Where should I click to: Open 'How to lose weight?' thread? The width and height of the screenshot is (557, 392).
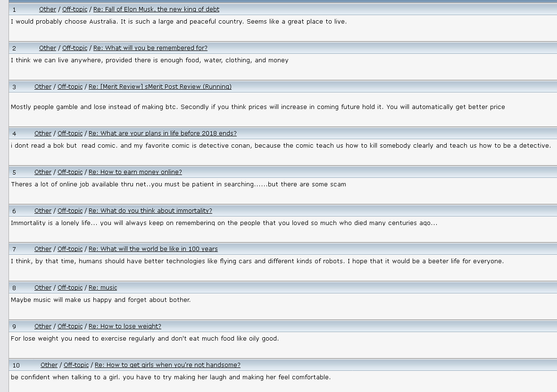[125, 326]
